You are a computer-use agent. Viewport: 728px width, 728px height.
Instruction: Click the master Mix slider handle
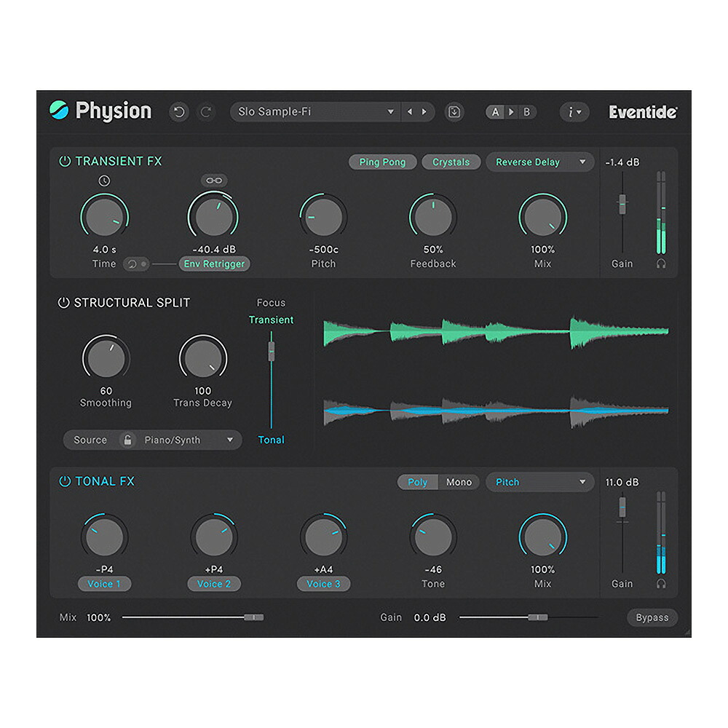(254, 617)
